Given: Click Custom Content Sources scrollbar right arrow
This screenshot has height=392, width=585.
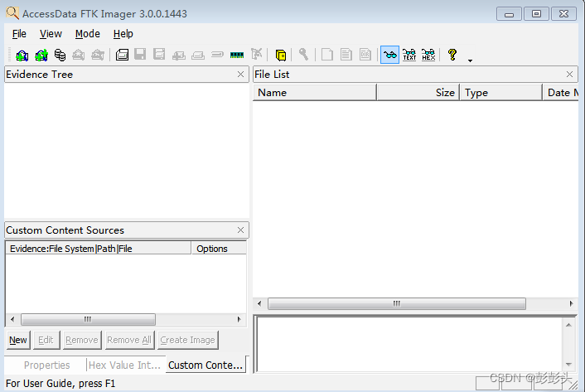Looking at the screenshot, I should [x=239, y=319].
